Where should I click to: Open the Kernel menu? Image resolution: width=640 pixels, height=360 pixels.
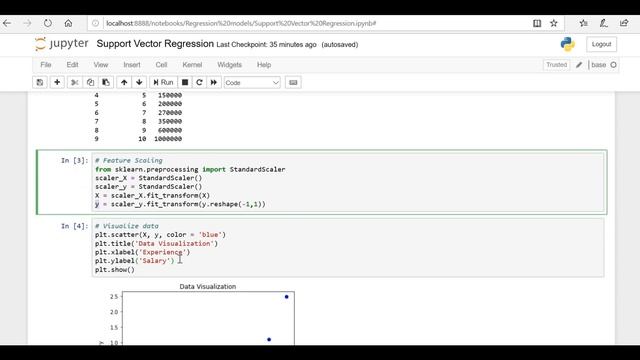192,65
